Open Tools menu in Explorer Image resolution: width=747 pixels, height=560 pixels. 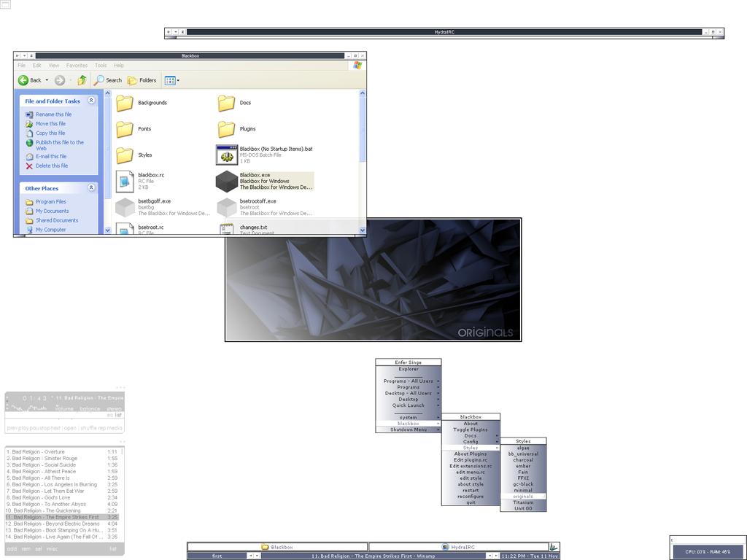click(x=101, y=65)
